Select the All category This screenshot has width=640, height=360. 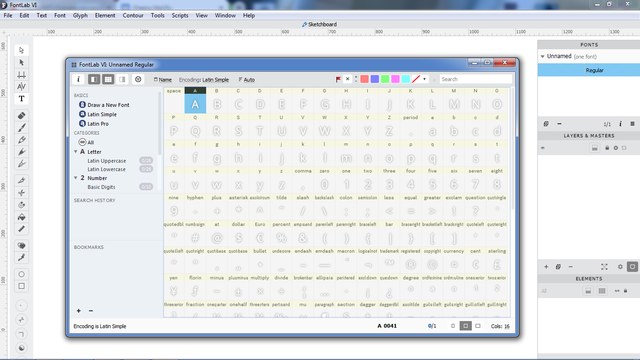[86, 142]
